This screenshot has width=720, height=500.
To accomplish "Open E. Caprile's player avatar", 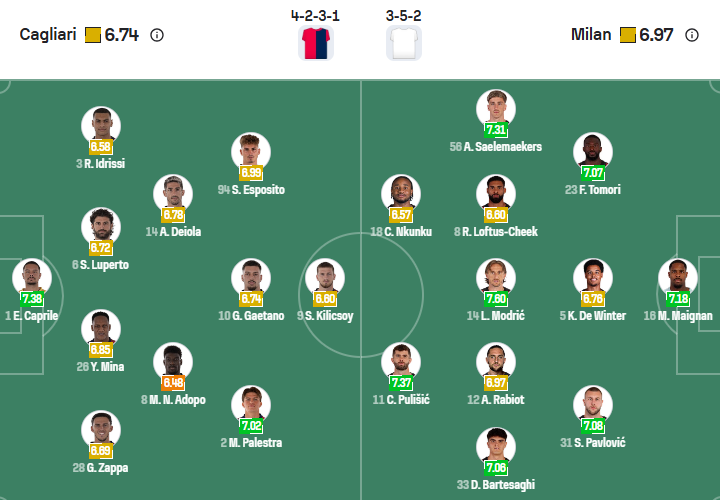I will pos(31,276).
